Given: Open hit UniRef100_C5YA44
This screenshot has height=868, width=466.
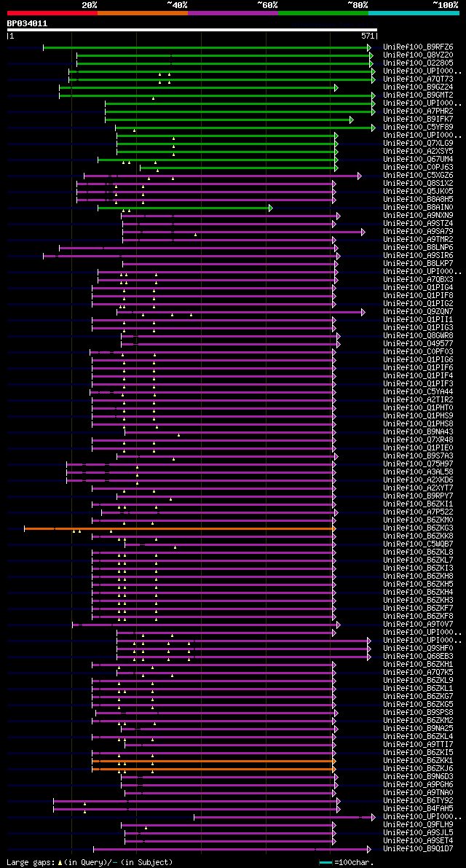Looking at the screenshot, I should pyautogui.click(x=418, y=393).
